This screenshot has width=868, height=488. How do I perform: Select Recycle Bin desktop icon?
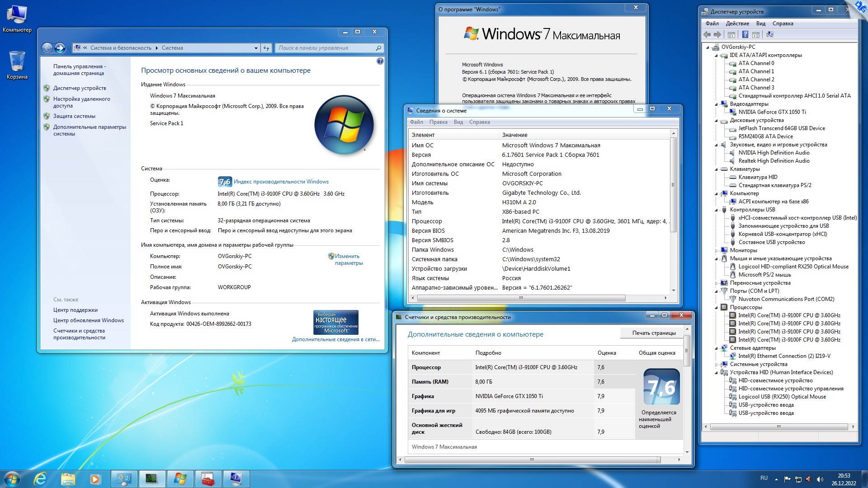pos(17,65)
